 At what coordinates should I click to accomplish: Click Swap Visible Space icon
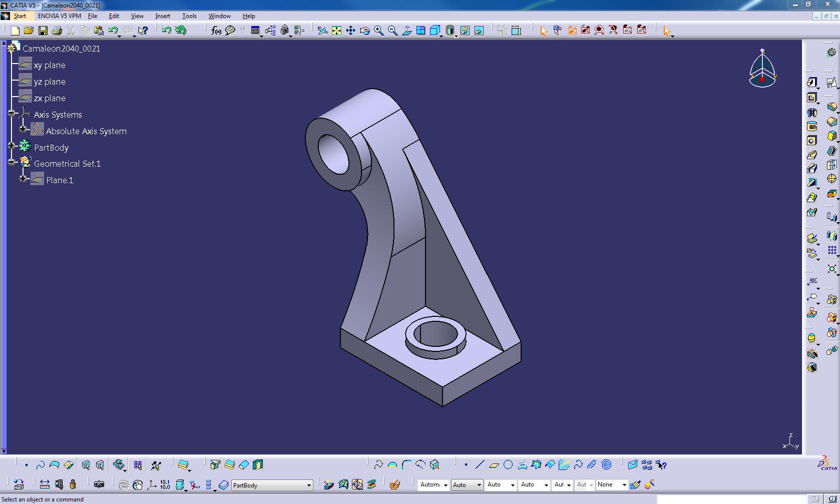[x=479, y=31]
